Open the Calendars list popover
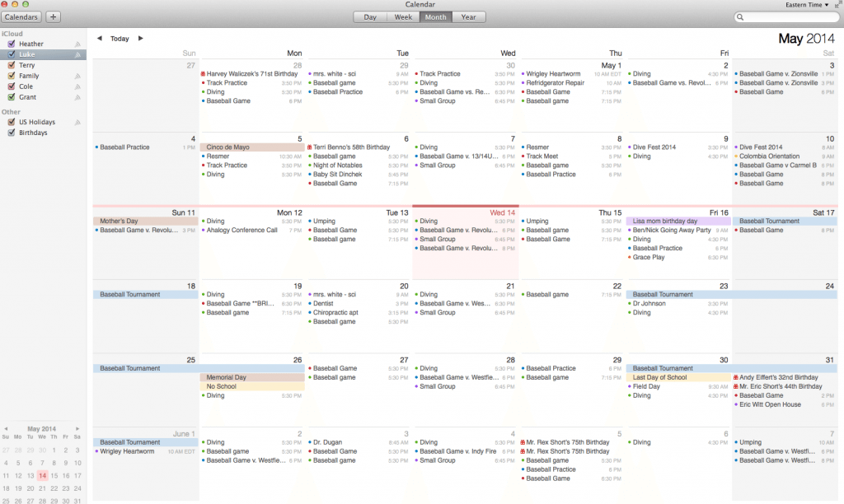 pyautogui.click(x=21, y=16)
